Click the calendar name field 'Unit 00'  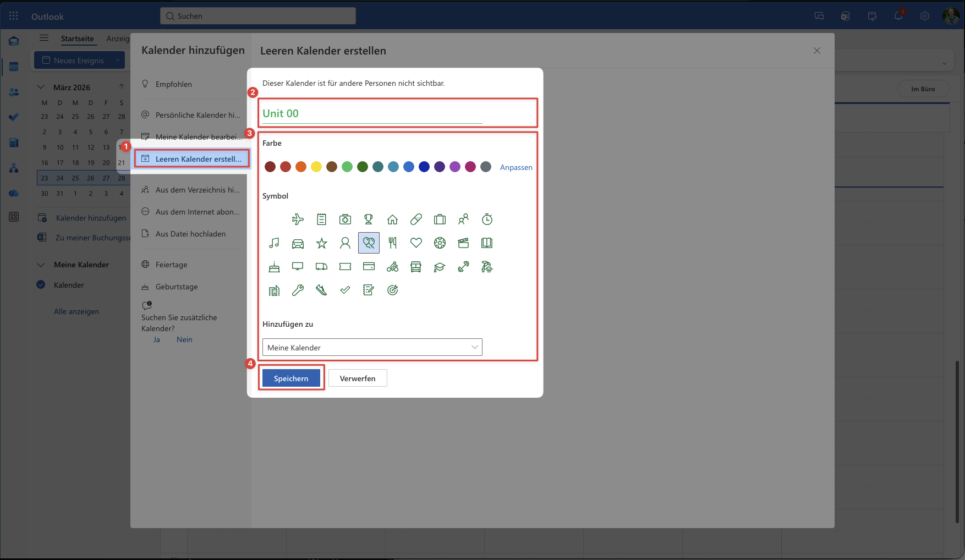tap(372, 114)
